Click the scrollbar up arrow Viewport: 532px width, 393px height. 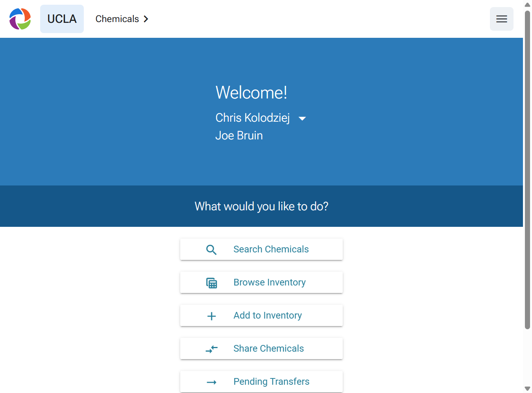coord(527,5)
